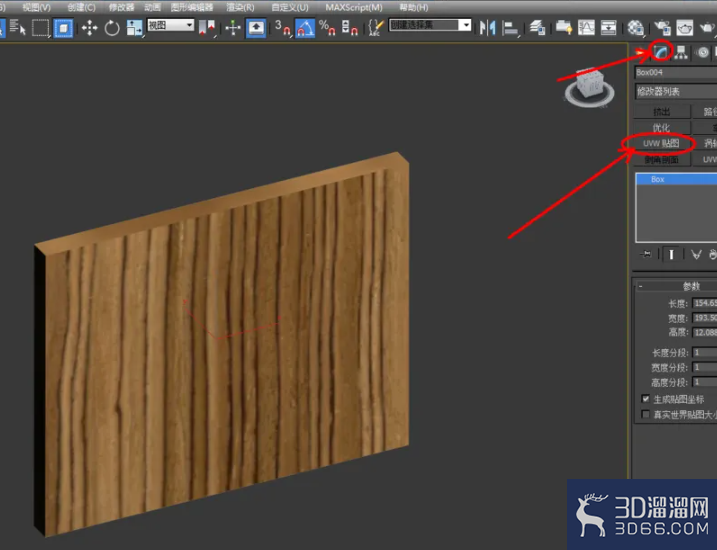Viewport: 717px width, 550px height.
Task: Click the 长度分段 value field
Action: click(x=705, y=352)
